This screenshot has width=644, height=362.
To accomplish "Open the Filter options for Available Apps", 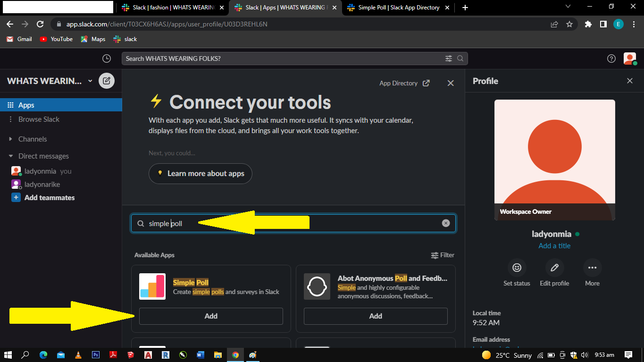I will point(443,255).
